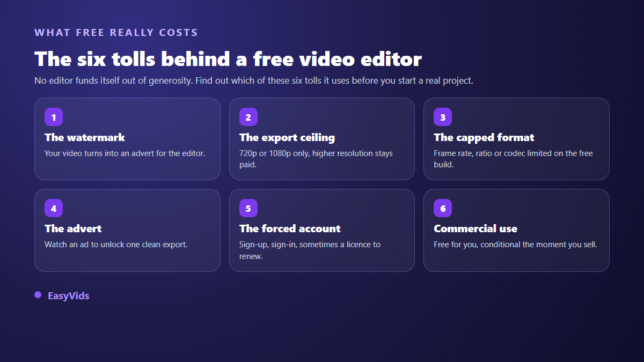
Task: Select the heading 'The advert'
Action: click(73, 228)
